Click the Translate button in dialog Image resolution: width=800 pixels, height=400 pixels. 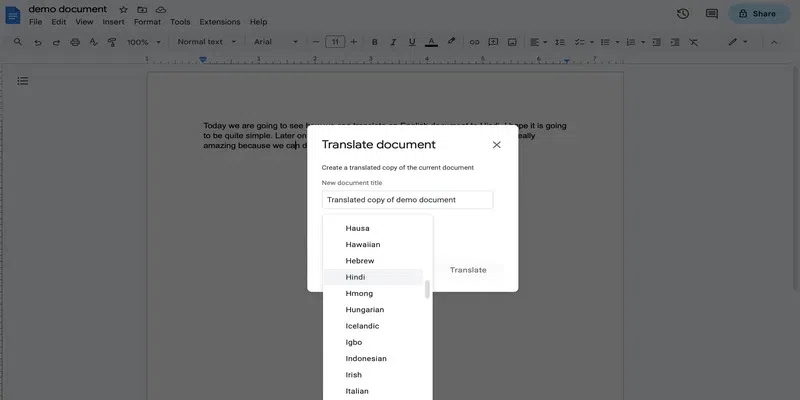point(468,270)
